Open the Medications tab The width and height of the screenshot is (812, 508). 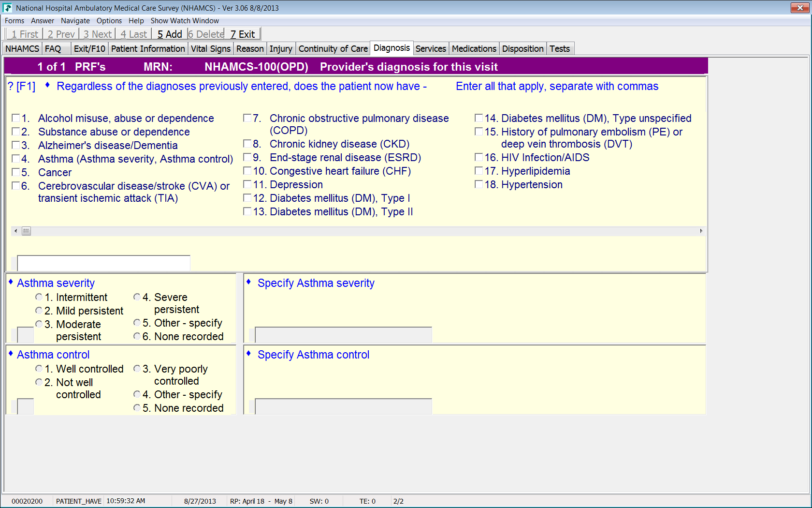(474, 49)
